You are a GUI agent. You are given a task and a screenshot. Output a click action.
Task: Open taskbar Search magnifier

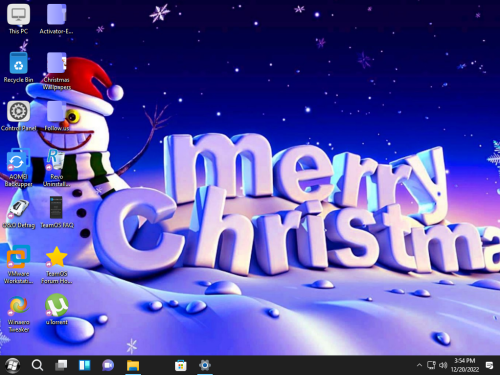click(x=37, y=365)
